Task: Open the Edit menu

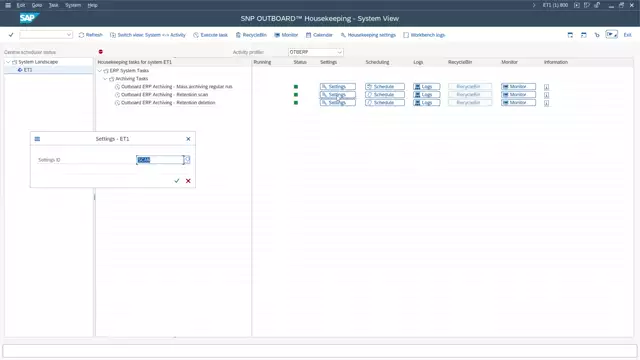Action: [x=21, y=5]
